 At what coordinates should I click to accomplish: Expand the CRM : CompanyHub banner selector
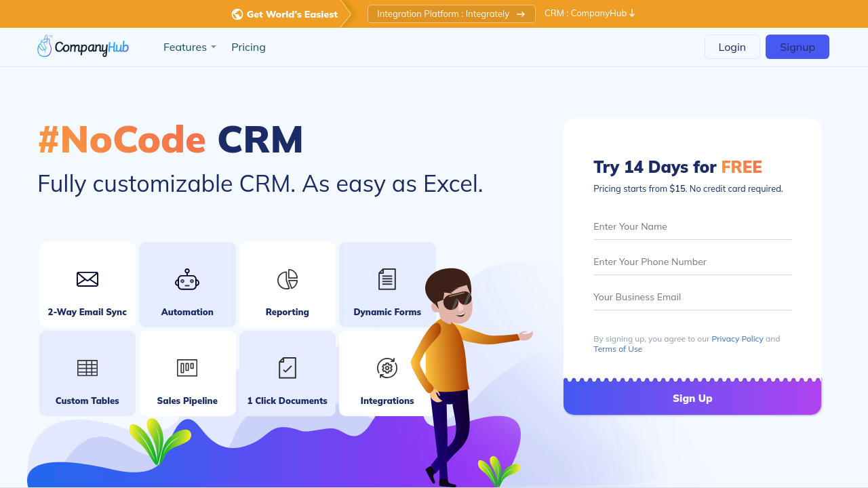click(589, 14)
